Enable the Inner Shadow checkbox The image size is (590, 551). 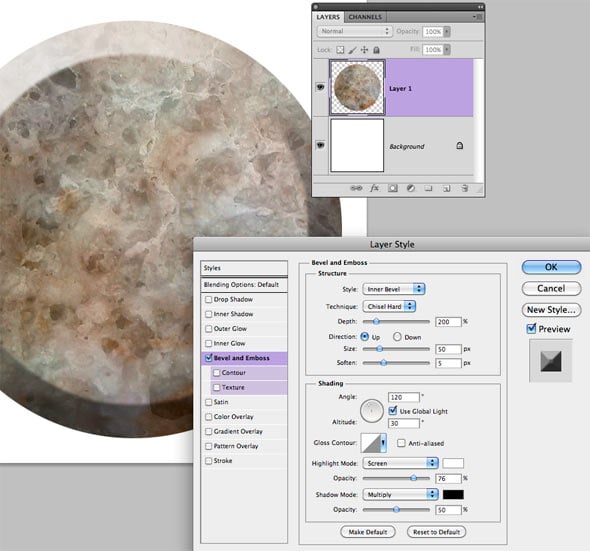tap(208, 314)
